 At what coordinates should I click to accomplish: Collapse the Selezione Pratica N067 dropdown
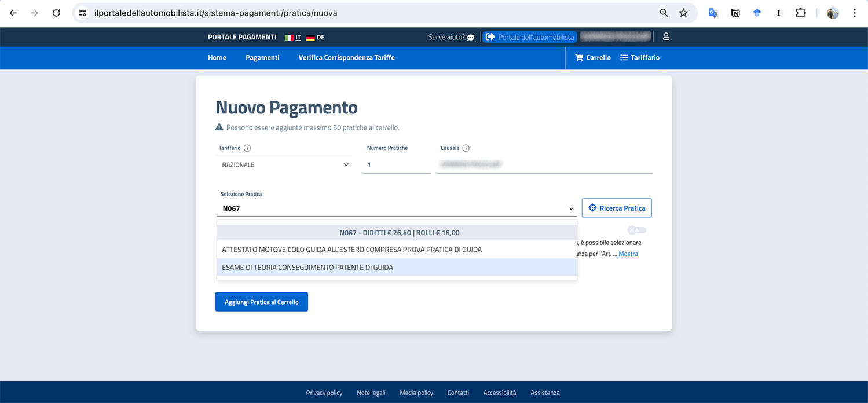coord(571,209)
